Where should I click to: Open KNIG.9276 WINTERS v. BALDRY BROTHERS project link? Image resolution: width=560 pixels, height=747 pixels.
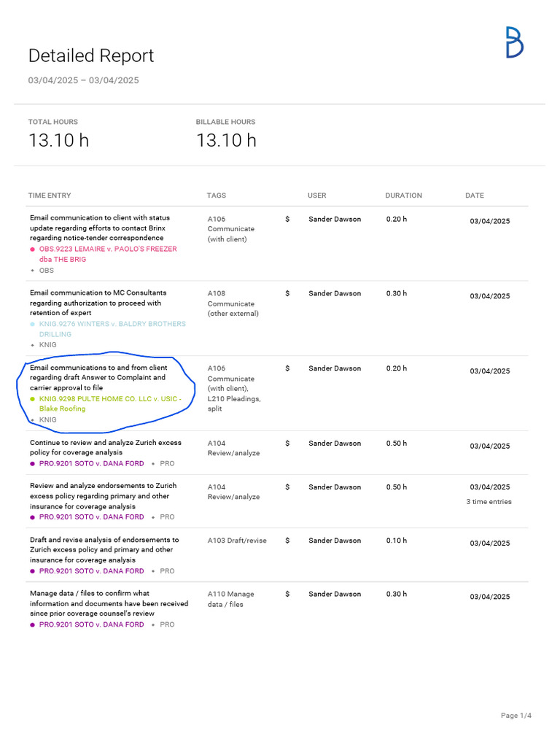[112, 324]
